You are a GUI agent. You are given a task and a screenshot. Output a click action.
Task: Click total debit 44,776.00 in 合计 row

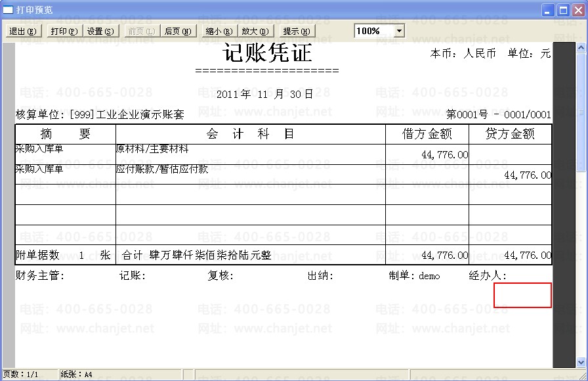pos(445,256)
